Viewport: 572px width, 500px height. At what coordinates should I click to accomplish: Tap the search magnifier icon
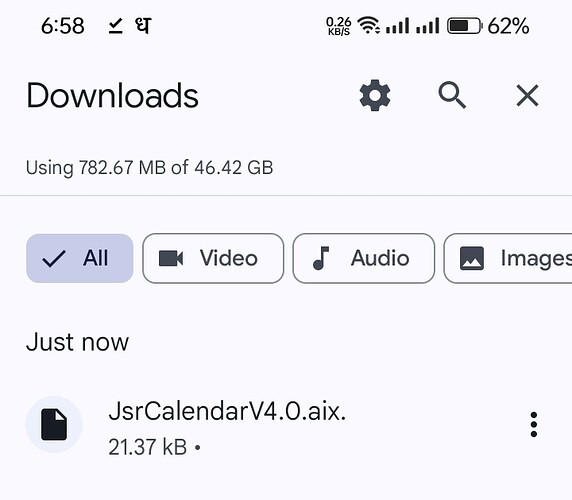tap(452, 95)
